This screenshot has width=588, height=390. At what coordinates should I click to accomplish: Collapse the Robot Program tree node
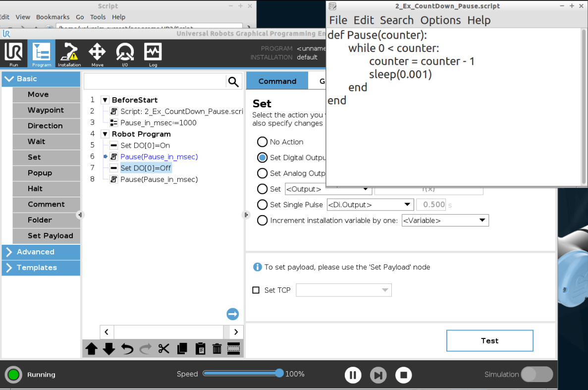click(106, 134)
